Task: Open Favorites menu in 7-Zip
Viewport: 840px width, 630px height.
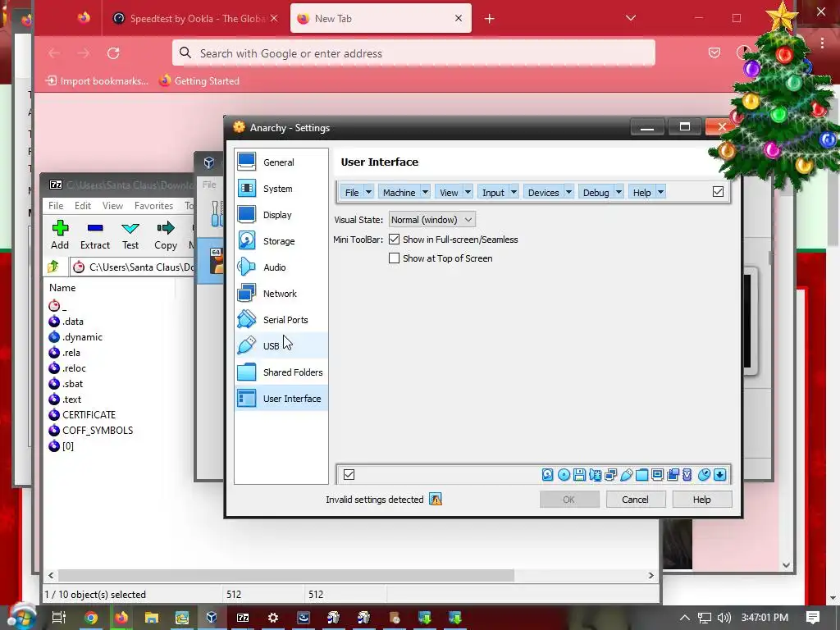Action: point(153,206)
